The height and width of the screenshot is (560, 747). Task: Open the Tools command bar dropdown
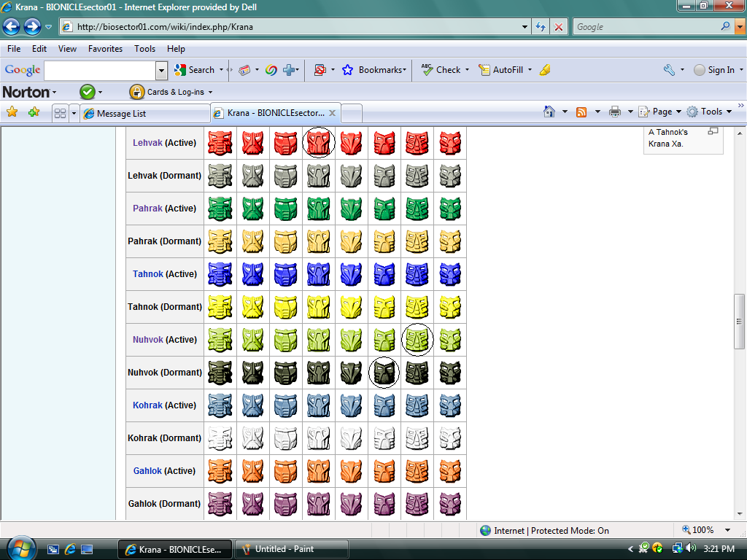coord(729,112)
